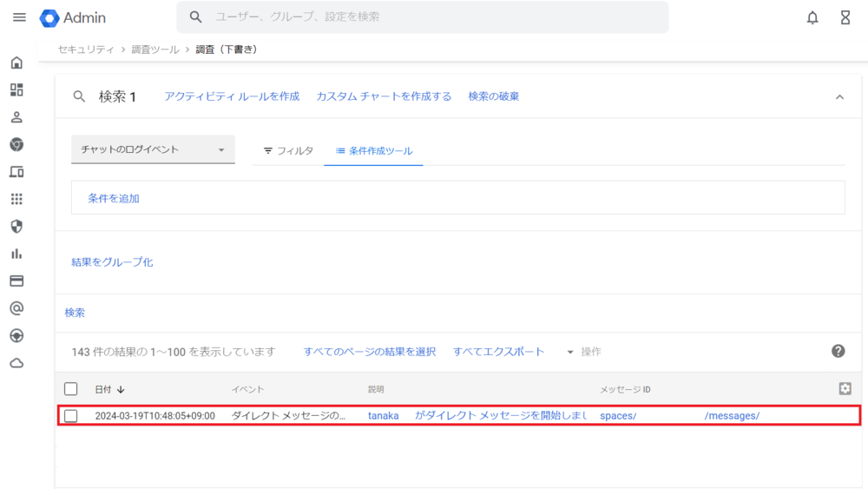The width and height of the screenshot is (868, 489).
Task: Select the 条件作成ツール tab
Action: (x=374, y=151)
